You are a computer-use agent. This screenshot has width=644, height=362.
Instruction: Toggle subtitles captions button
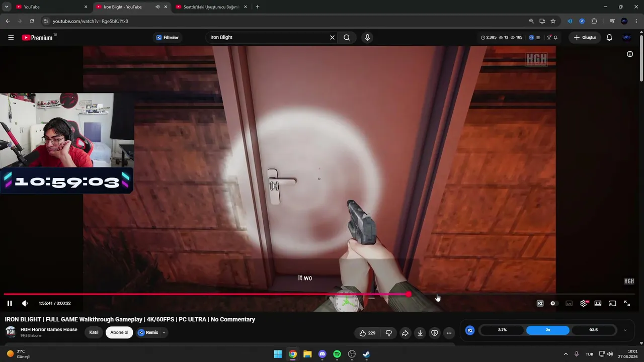coord(569,303)
